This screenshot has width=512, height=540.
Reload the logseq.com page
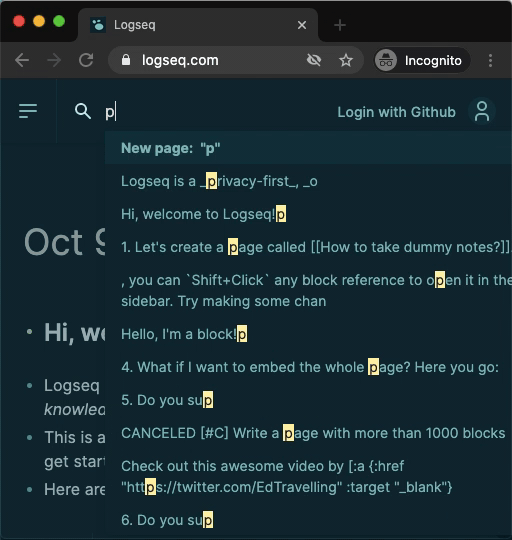(86, 60)
